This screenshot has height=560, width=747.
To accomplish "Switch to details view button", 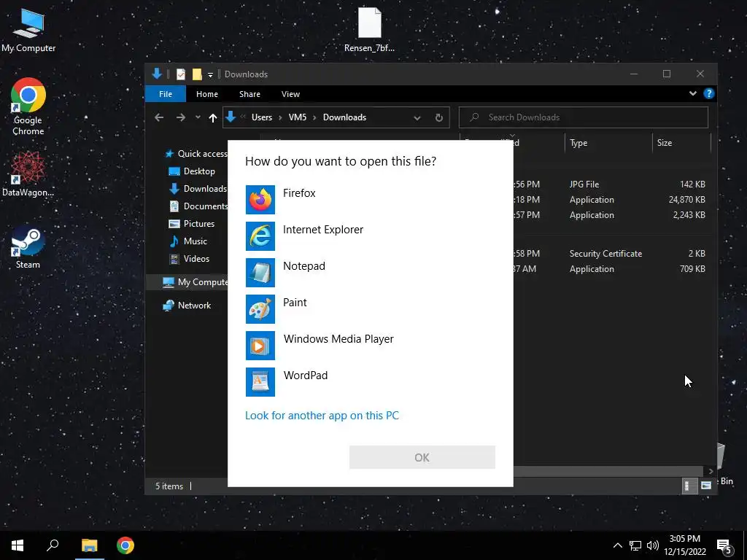I will coord(689,486).
